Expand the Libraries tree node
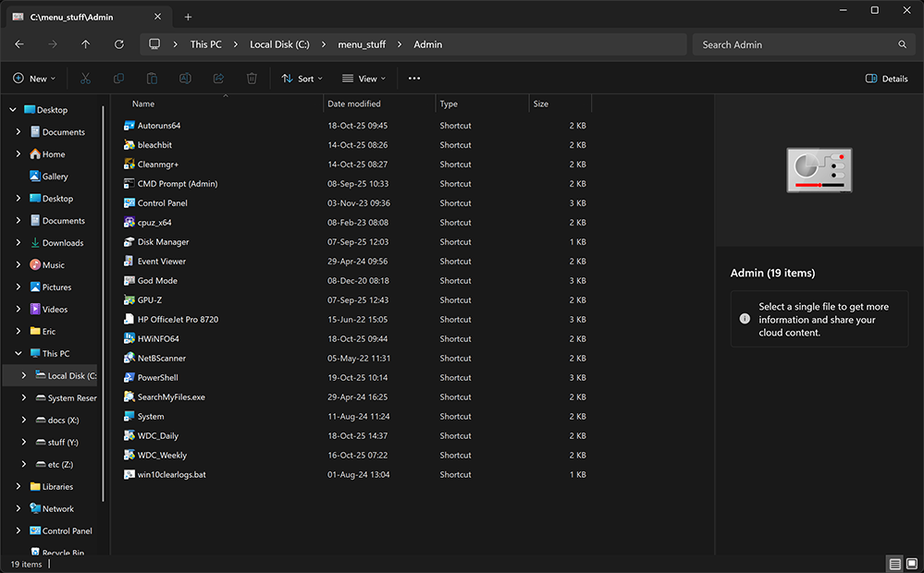 coord(18,487)
